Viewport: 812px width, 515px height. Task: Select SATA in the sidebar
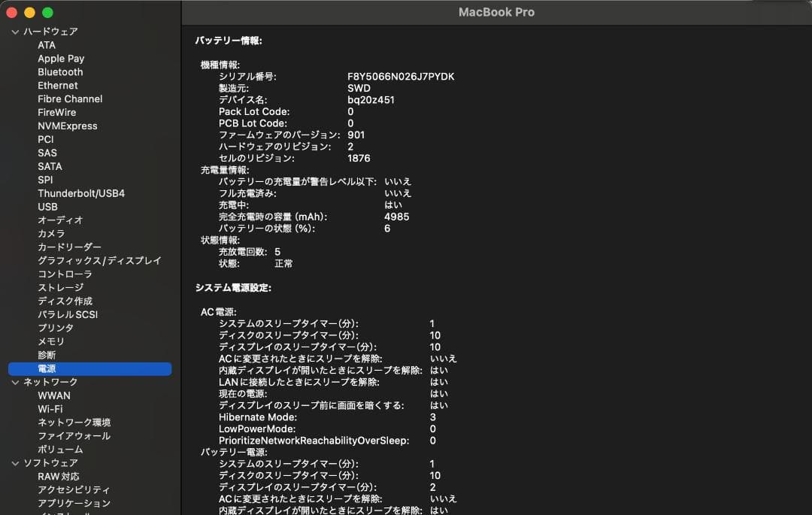coord(50,166)
